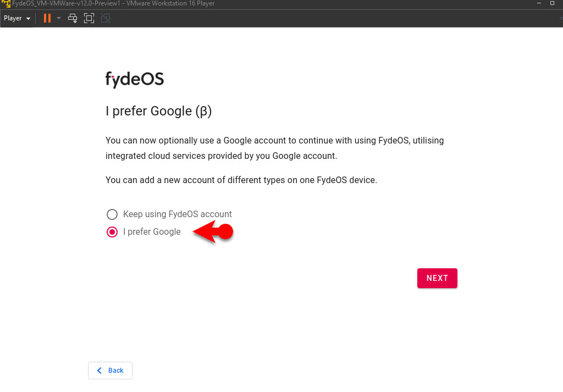Go back using the Back button
Screen dimensions: 563x392
coord(110,371)
